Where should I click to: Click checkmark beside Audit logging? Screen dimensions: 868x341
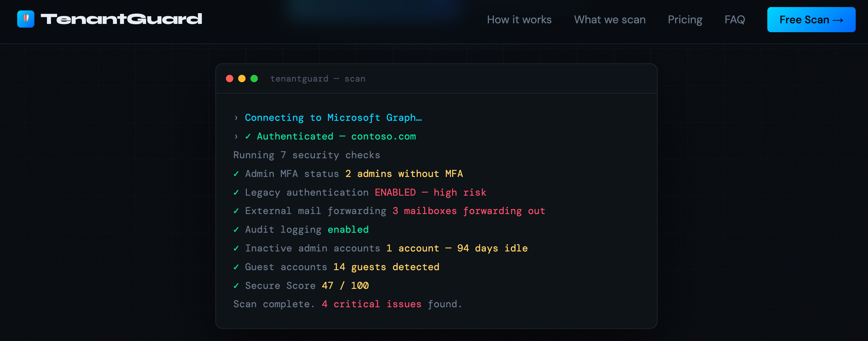(x=236, y=230)
